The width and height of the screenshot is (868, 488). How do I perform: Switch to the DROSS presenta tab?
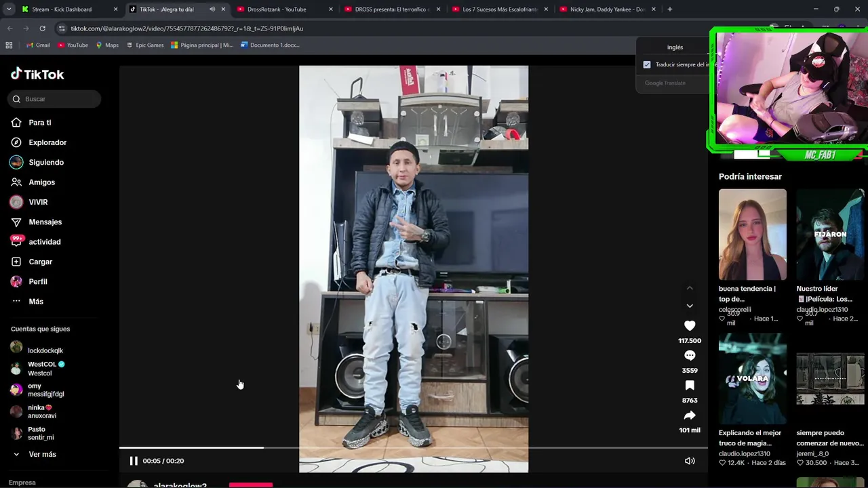tap(393, 9)
